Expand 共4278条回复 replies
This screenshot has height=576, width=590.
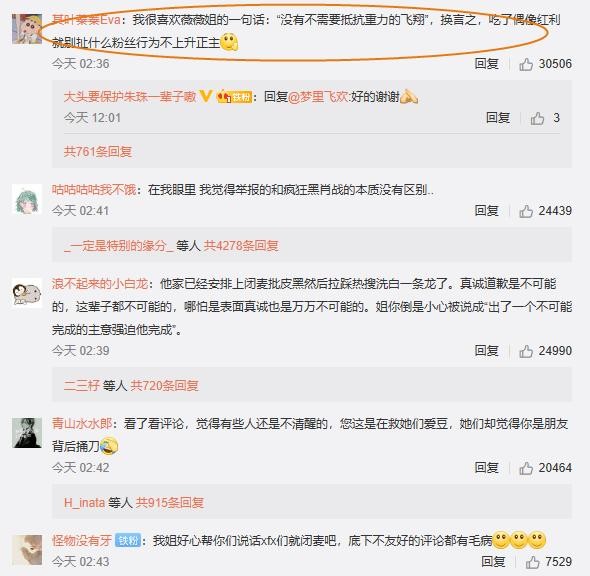(x=241, y=246)
